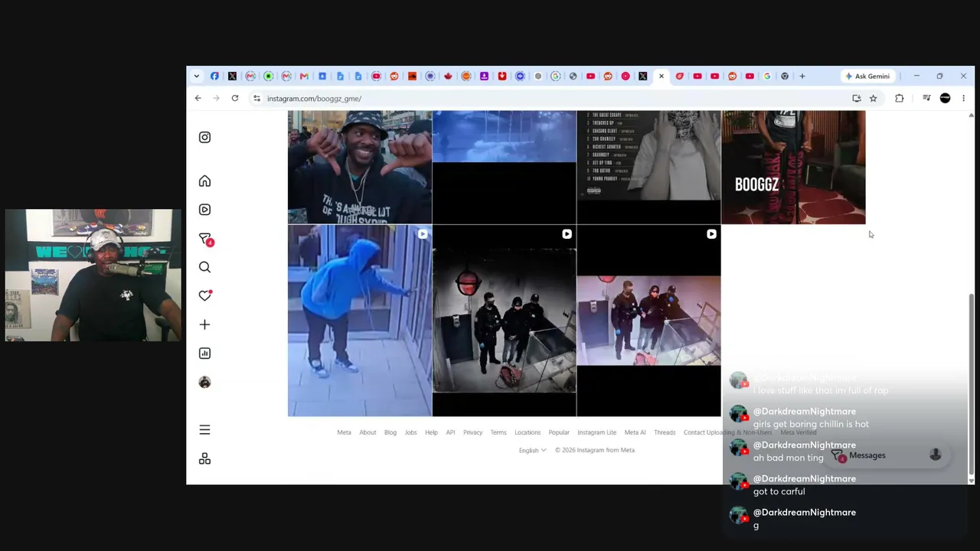980x551 pixels.
Task: Open the Jobs footer link
Action: 411,432
